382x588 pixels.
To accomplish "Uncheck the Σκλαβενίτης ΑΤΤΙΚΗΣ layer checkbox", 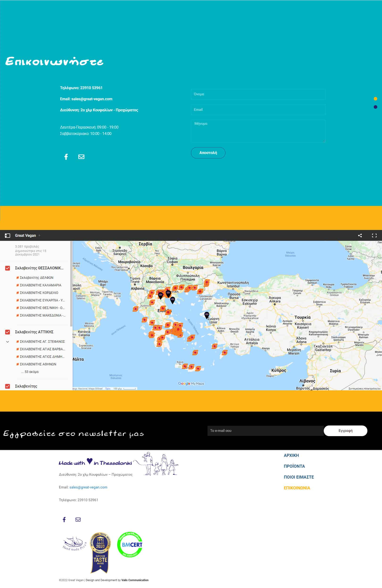I will point(8,332).
